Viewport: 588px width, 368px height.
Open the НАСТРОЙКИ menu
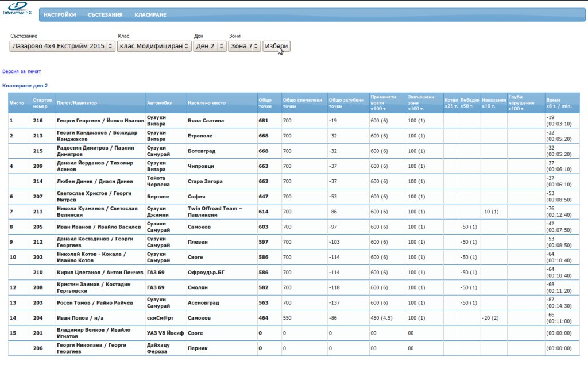pos(60,15)
